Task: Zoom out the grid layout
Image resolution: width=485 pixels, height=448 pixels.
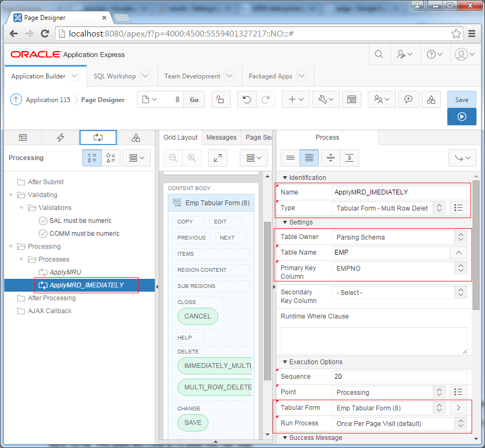Action: click(173, 158)
